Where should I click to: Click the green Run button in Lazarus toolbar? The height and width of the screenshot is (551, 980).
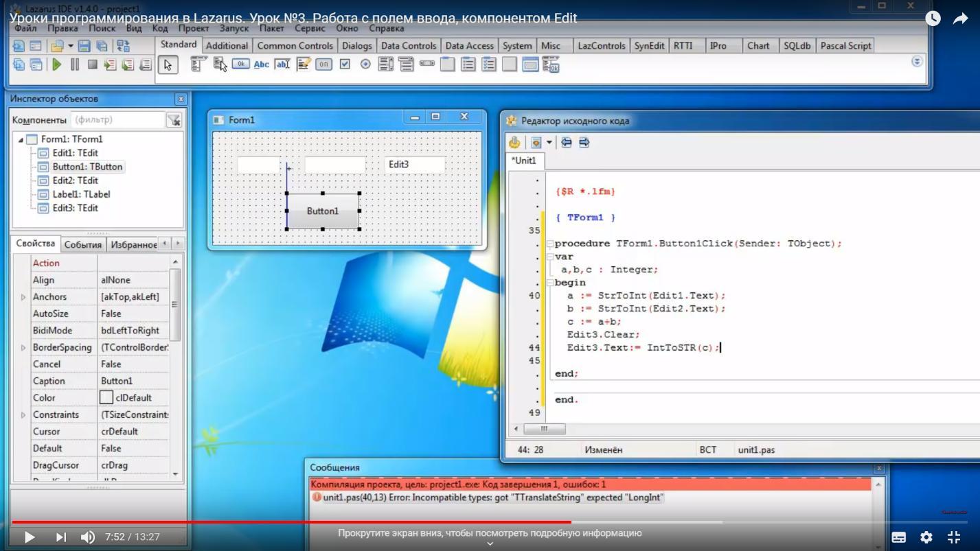click(57, 65)
